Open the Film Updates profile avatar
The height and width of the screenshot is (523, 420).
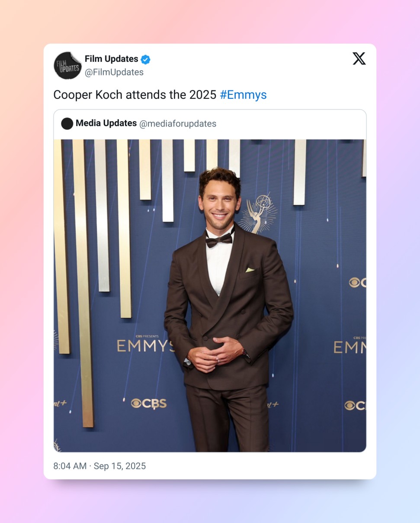pyautogui.click(x=67, y=65)
